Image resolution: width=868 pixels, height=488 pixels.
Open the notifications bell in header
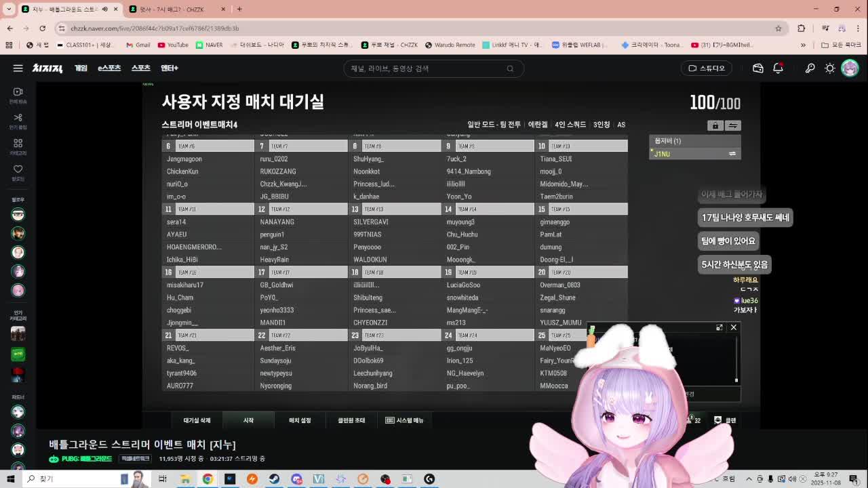[777, 68]
